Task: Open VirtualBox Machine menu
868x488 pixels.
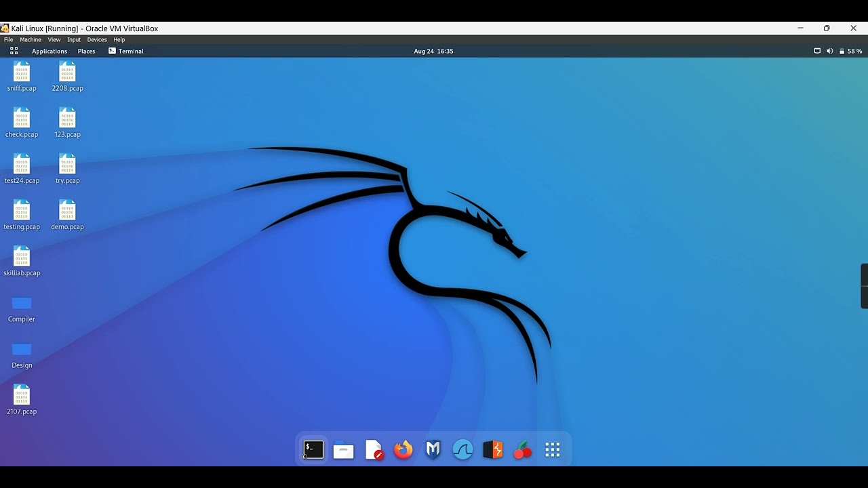Action: tap(31, 40)
